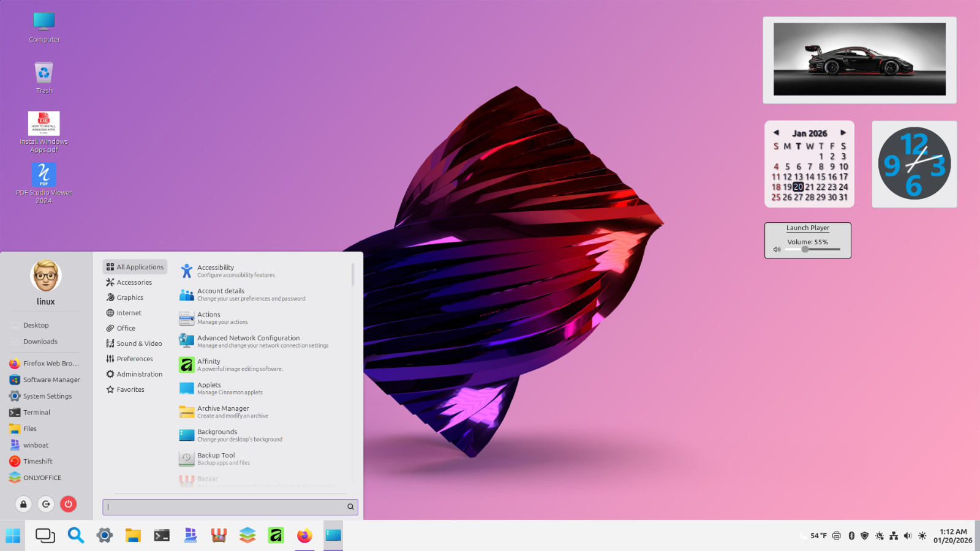980x551 pixels.
Task: Click the night light tray icon
Action: click(x=880, y=536)
